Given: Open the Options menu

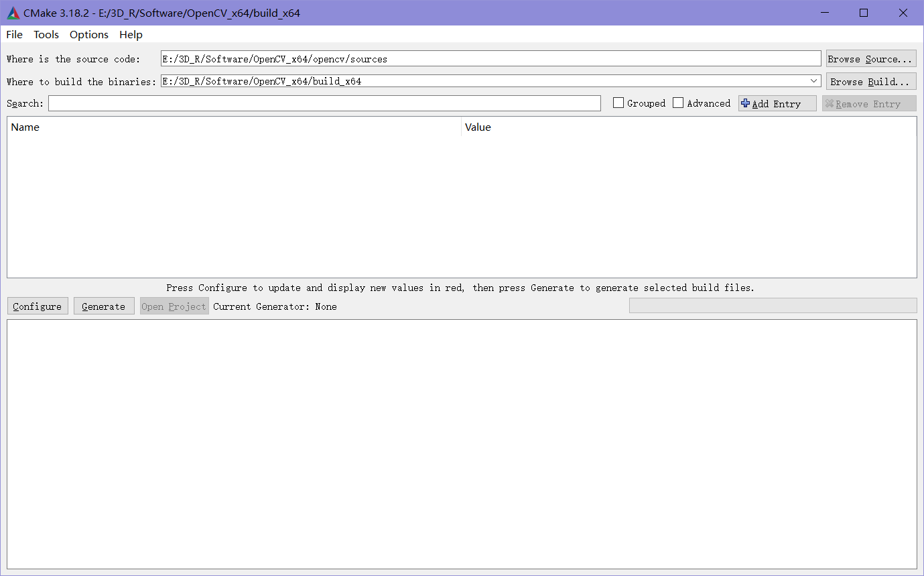Looking at the screenshot, I should point(89,34).
